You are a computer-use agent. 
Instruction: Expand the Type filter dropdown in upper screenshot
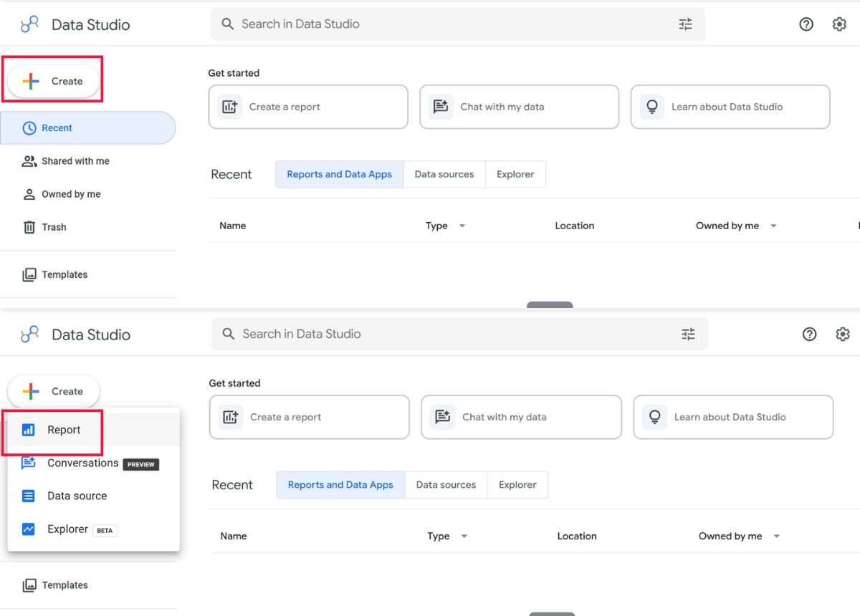(462, 226)
